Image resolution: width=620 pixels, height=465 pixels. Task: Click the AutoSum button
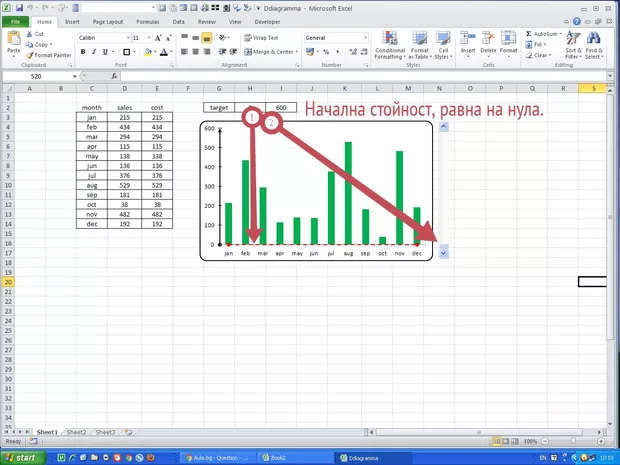click(543, 34)
